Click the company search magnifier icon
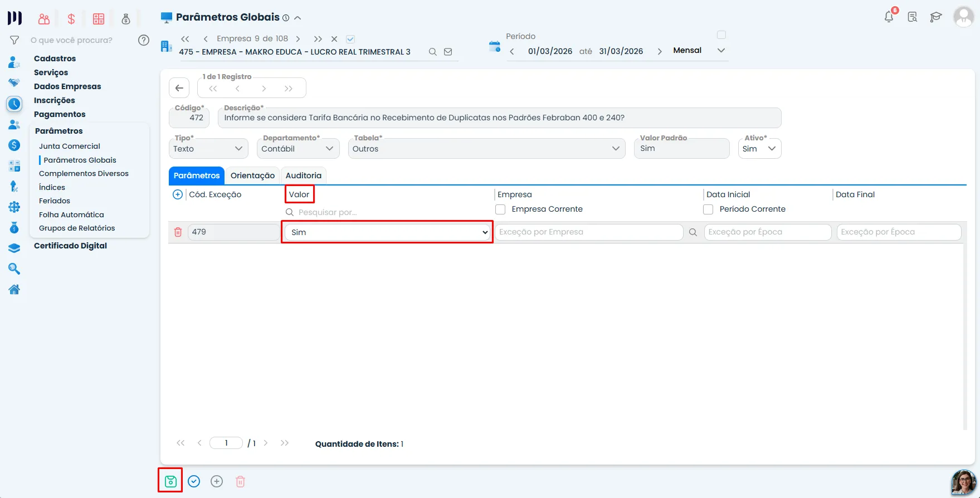The image size is (980, 498). pyautogui.click(x=432, y=52)
